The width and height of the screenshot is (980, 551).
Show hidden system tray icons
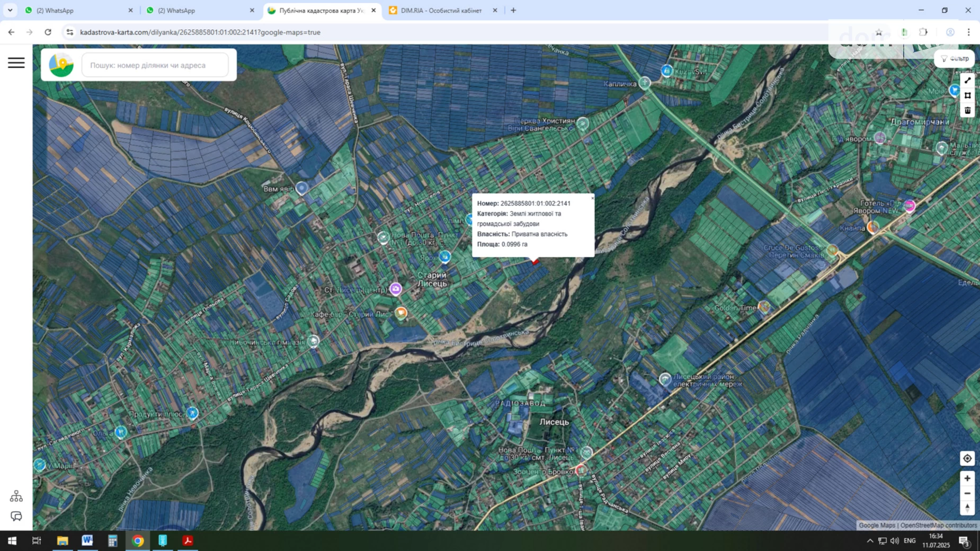point(869,541)
